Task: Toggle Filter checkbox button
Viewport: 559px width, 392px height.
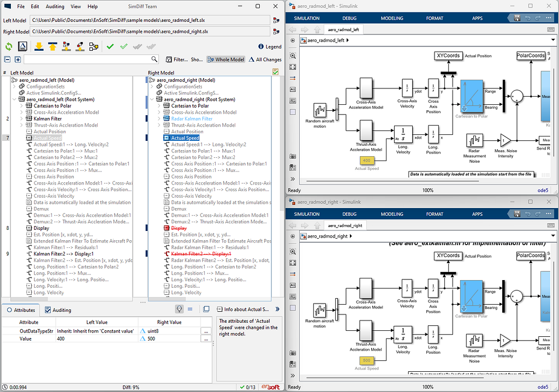Action: click(177, 60)
